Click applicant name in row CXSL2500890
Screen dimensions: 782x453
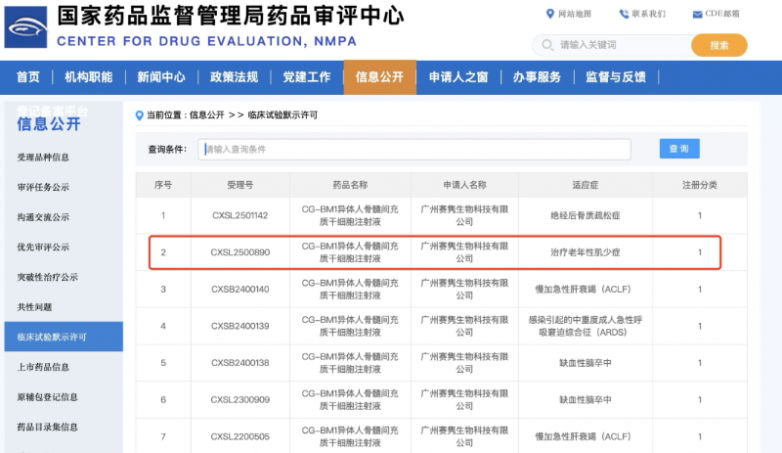[x=464, y=252]
